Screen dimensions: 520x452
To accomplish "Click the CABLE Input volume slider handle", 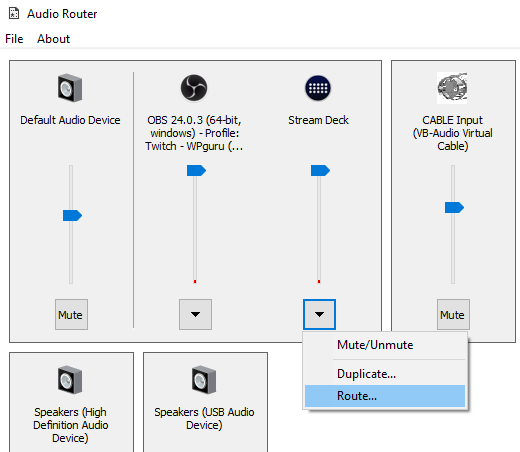I will tap(454, 207).
